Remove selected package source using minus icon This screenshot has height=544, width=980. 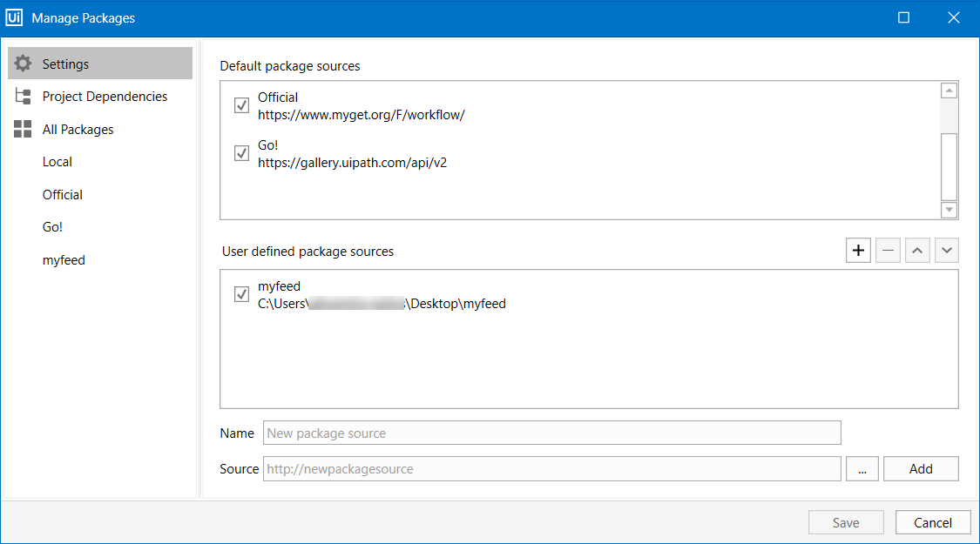[888, 250]
